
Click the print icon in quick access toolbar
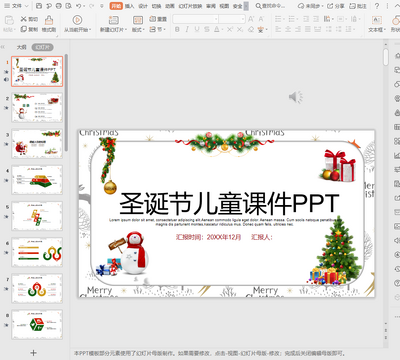tap(59, 6)
